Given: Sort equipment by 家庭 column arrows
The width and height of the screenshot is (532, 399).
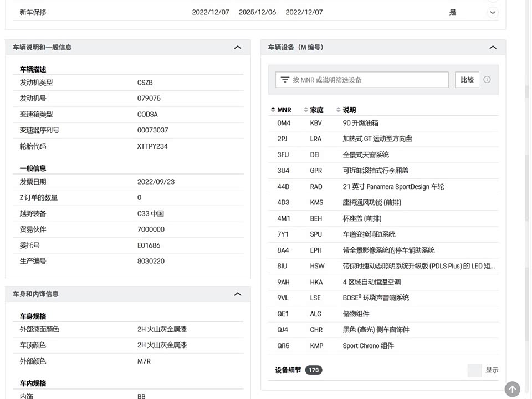Looking at the screenshot, I should click(306, 110).
